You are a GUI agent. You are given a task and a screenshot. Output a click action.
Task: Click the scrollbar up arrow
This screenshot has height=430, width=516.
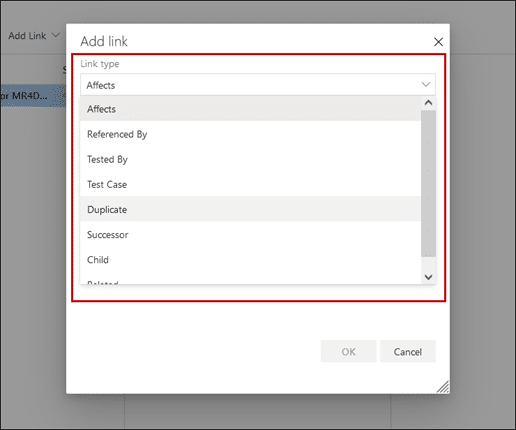(428, 103)
